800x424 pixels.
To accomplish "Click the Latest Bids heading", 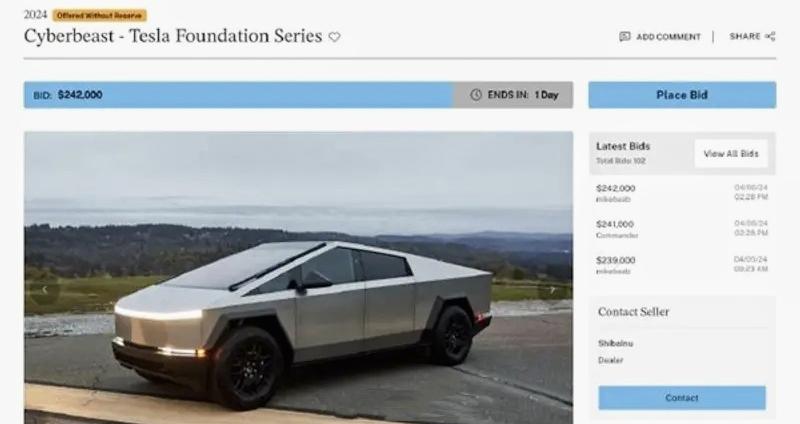I will (623, 146).
